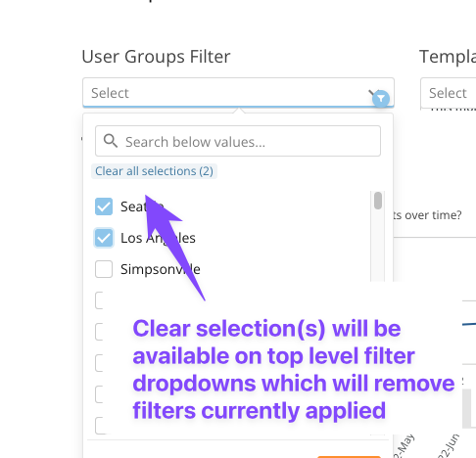The width and height of the screenshot is (476, 458).
Task: Click the Seattle option label
Action: pyautogui.click(x=142, y=206)
